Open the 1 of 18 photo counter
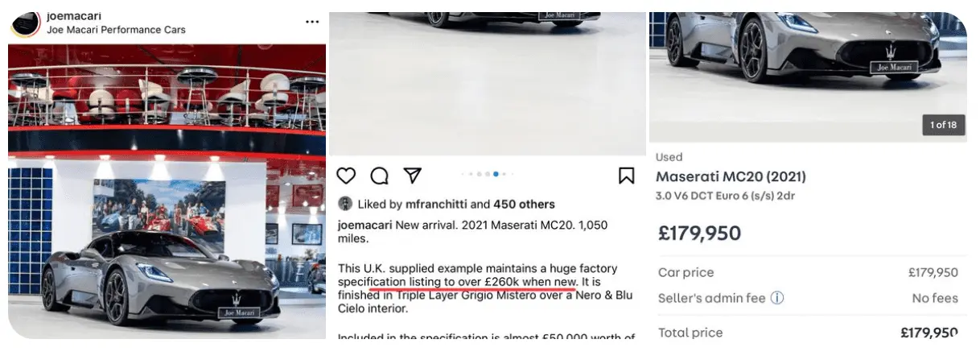This screenshot has width=980, height=356. [x=943, y=125]
